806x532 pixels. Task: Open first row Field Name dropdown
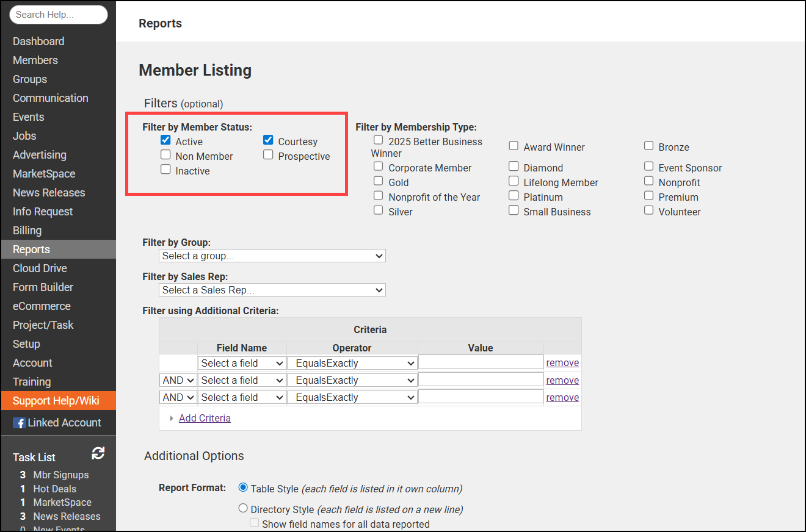click(242, 363)
